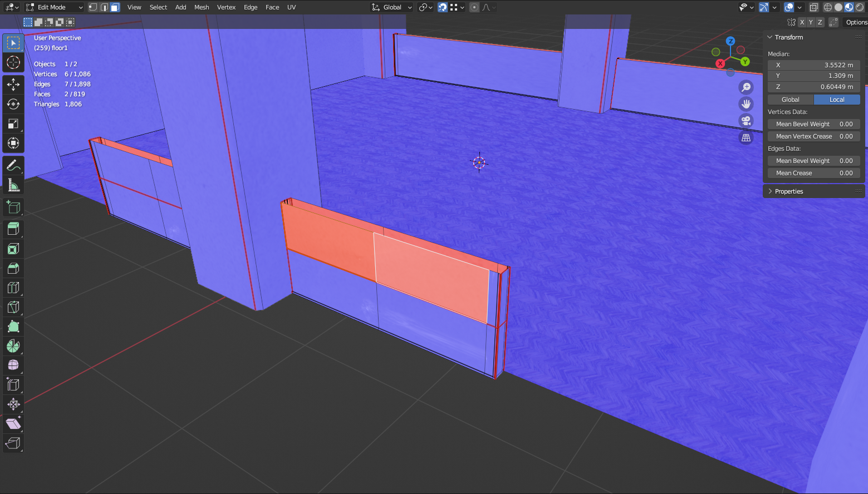Open snapping options dropdown

point(457,7)
